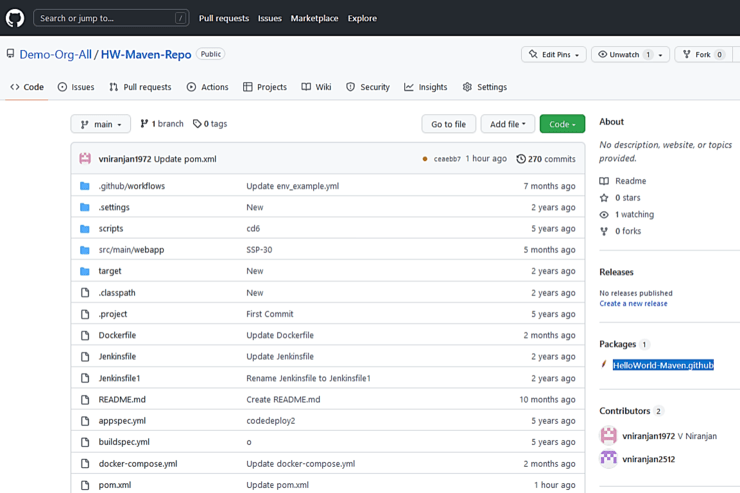
Task: View the 270 commits history
Action: (546, 159)
